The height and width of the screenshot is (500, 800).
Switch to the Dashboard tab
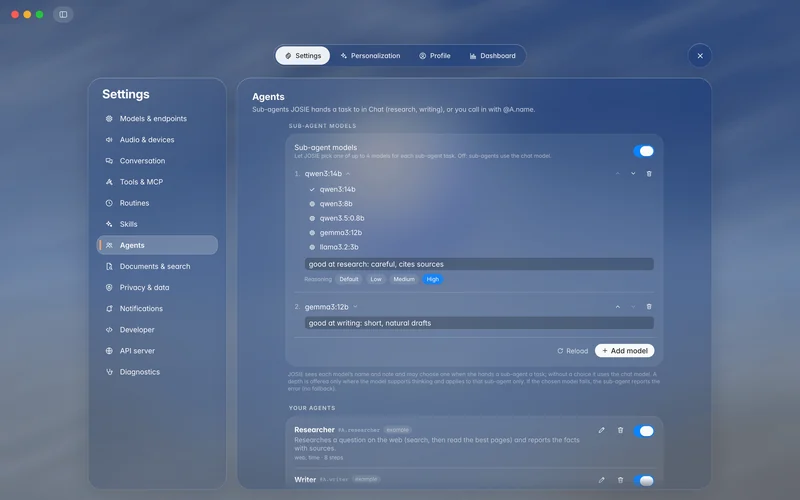point(492,56)
